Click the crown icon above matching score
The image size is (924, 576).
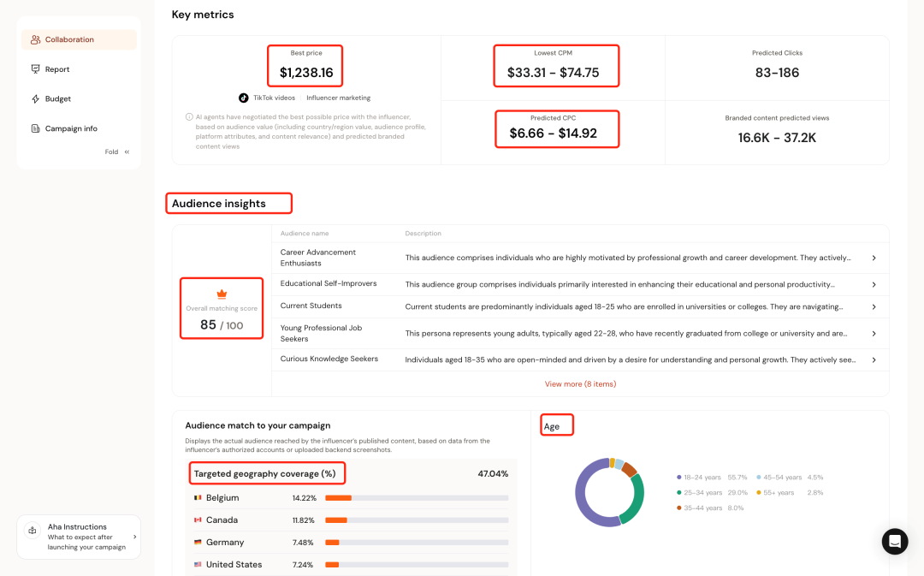point(222,294)
